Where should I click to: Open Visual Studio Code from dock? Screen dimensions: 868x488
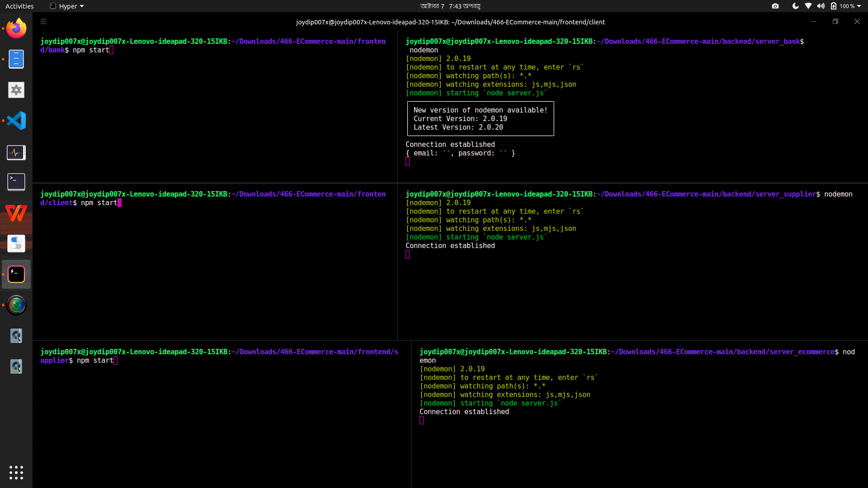click(16, 121)
